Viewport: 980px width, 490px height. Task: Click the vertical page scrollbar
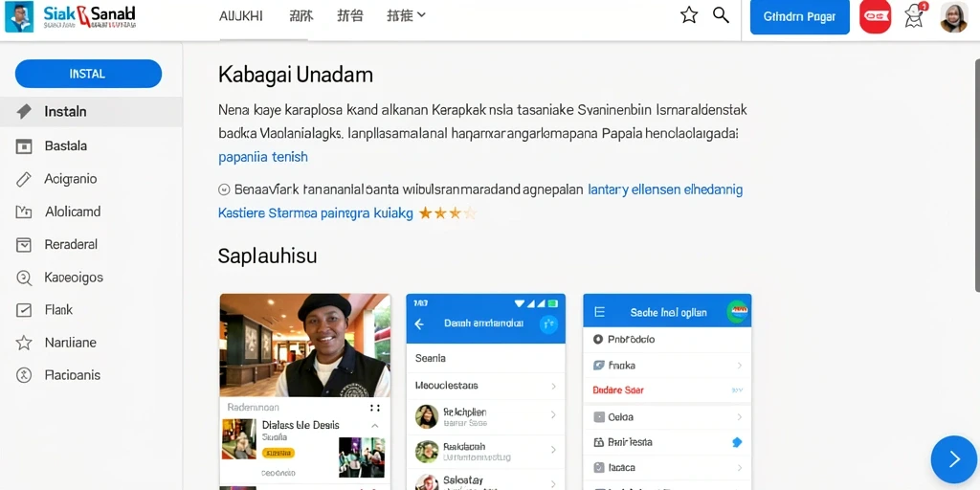click(x=977, y=175)
